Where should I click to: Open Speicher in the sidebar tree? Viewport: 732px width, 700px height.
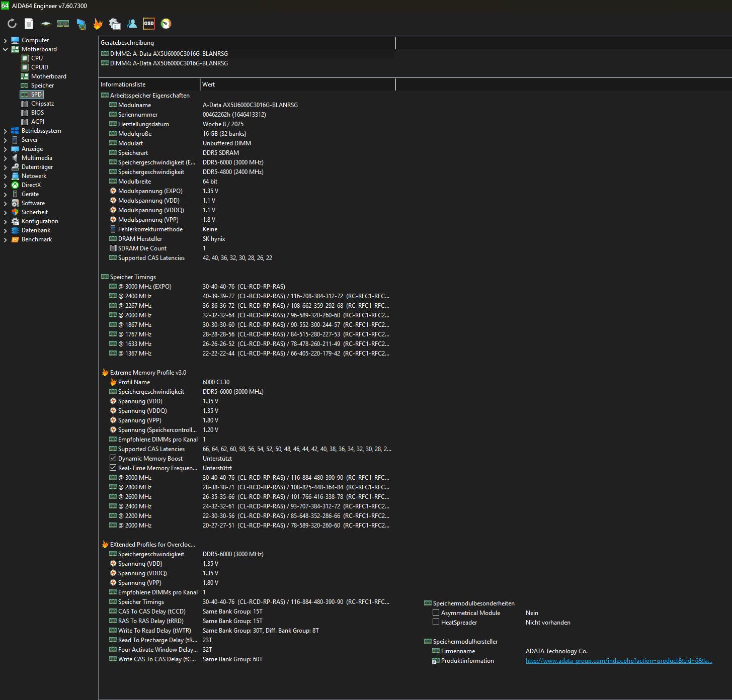pyautogui.click(x=42, y=85)
